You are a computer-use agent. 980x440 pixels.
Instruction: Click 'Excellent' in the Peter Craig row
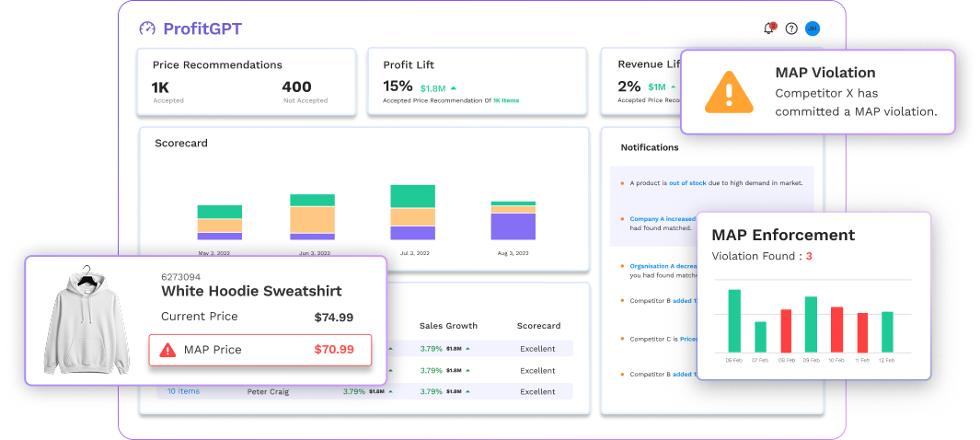click(x=537, y=392)
